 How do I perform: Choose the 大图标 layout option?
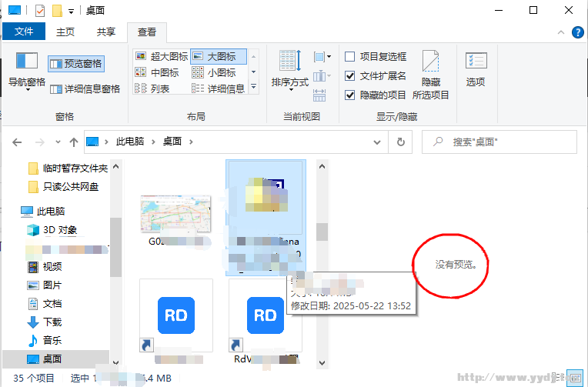(x=219, y=57)
